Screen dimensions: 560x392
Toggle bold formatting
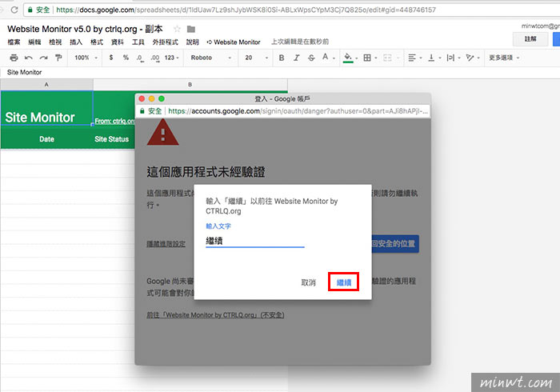[282, 58]
